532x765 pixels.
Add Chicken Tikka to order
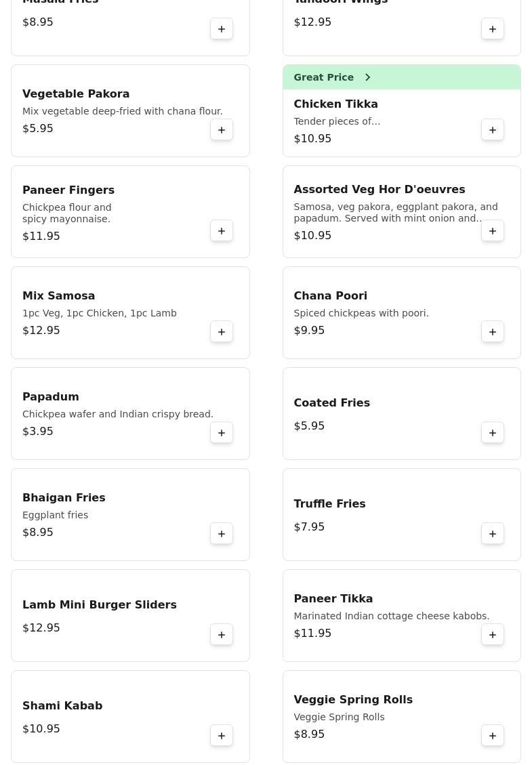493,130
